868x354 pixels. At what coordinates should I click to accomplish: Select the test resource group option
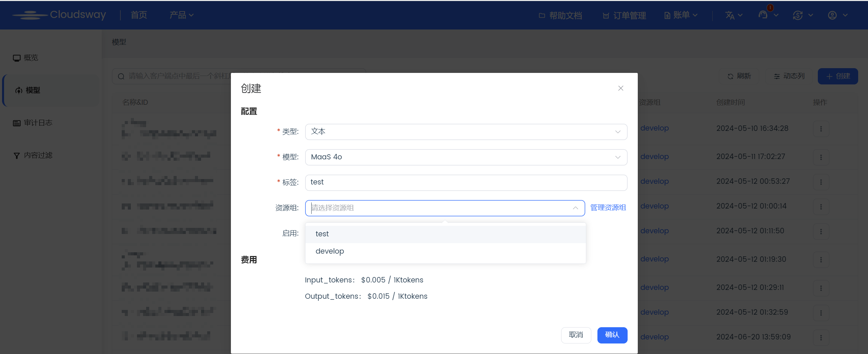pyautogui.click(x=322, y=234)
